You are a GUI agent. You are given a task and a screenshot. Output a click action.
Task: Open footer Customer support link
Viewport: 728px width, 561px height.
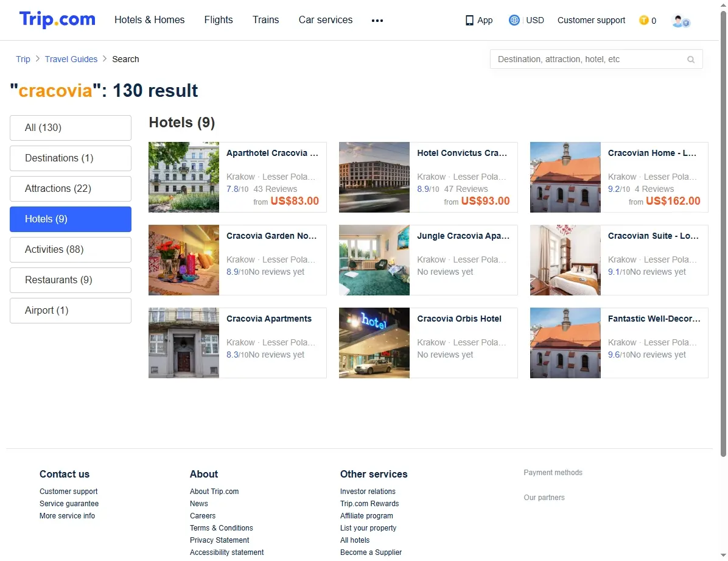pos(69,492)
